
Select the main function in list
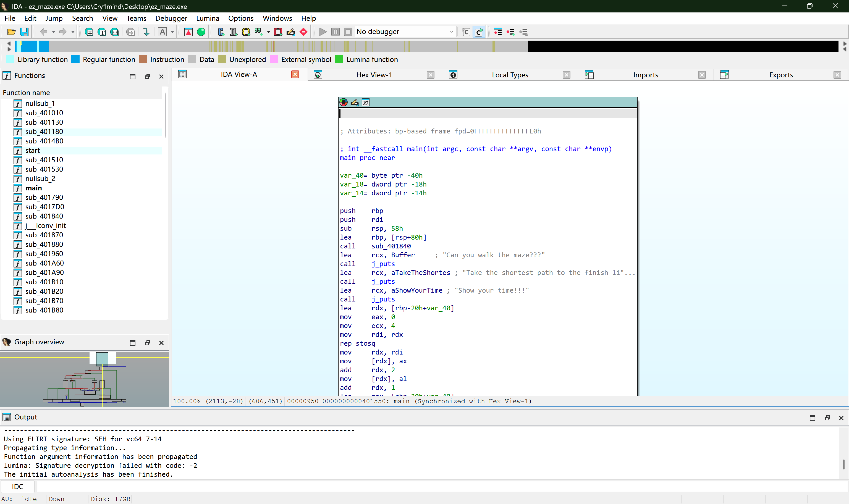34,188
